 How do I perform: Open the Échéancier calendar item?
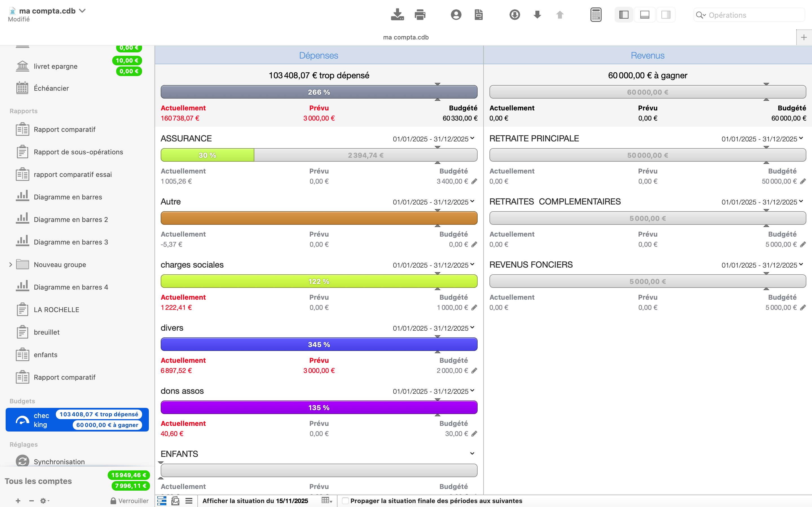pyautogui.click(x=51, y=88)
